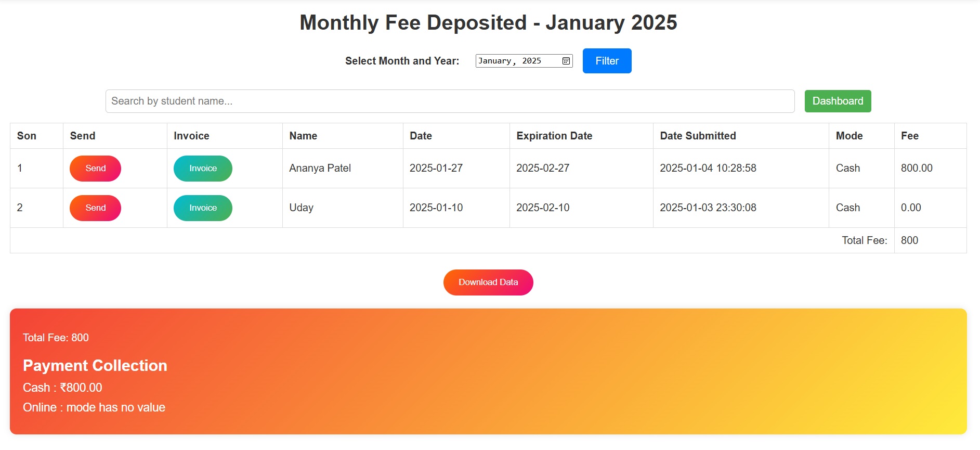Click the Monthly Fee Deposited title

click(x=488, y=22)
